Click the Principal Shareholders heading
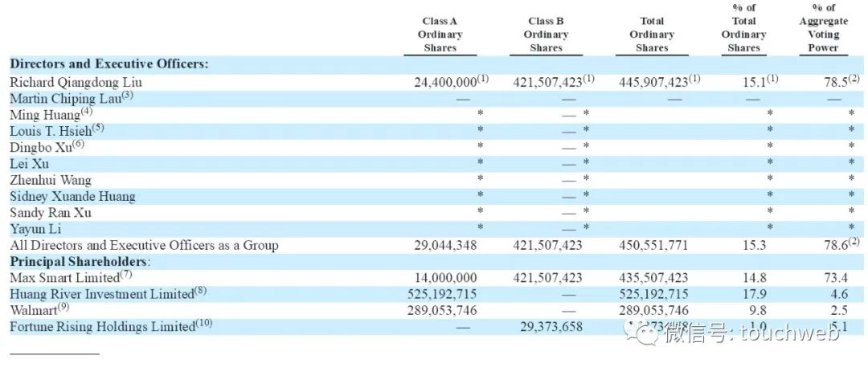 [81, 261]
